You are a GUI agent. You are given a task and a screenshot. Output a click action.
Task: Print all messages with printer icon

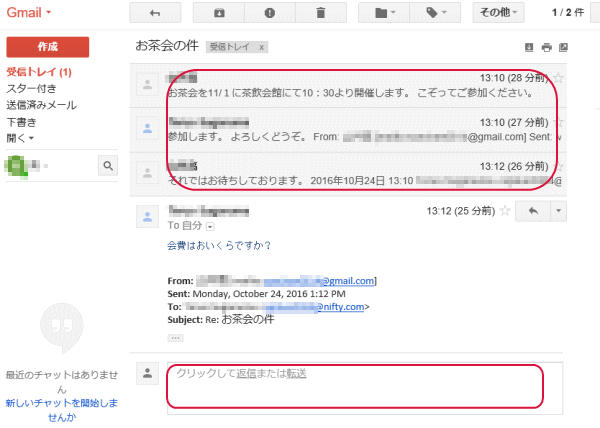pyautogui.click(x=546, y=47)
